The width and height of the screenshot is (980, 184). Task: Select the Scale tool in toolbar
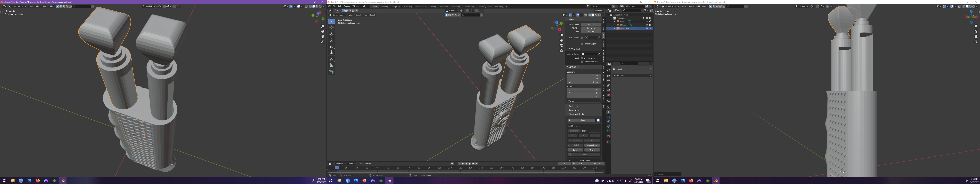tap(331, 46)
